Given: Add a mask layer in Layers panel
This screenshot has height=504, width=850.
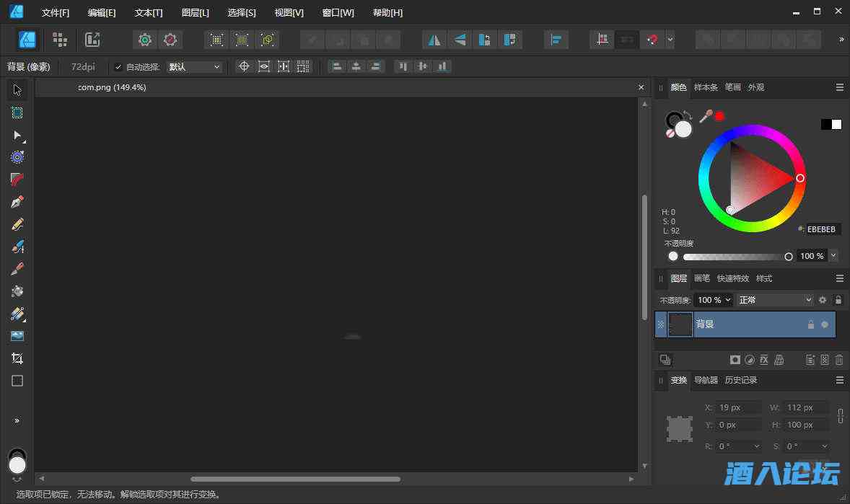Looking at the screenshot, I should point(735,360).
